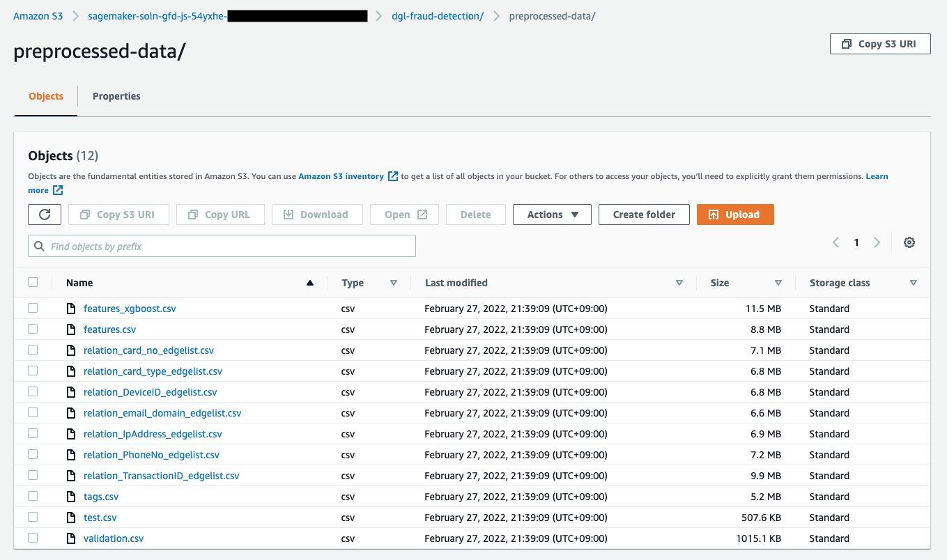Screen dimensions: 947x560
Task: Toggle Name column sort arrow
Action: click(310, 283)
